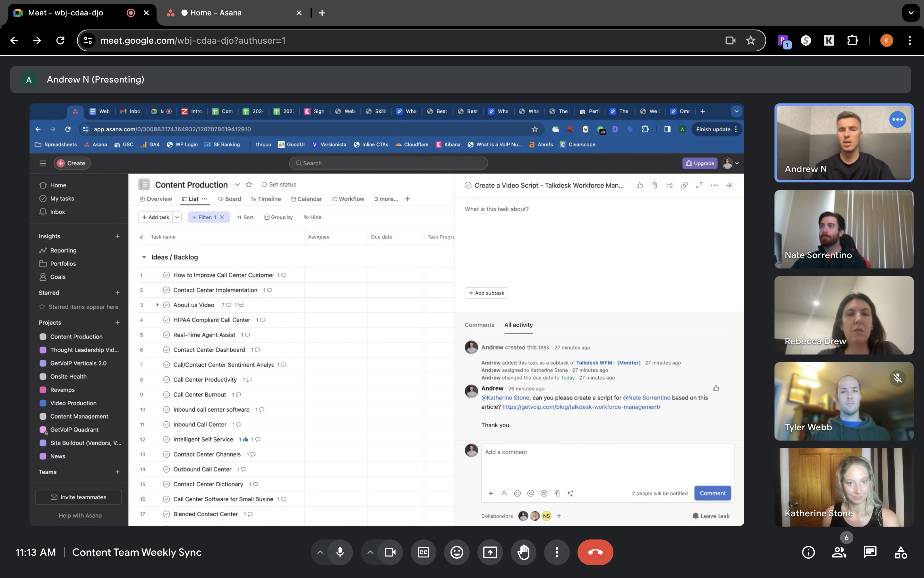Image resolution: width=924 pixels, height=578 pixels.
Task: Click Invite teammates button
Action: [79, 497]
